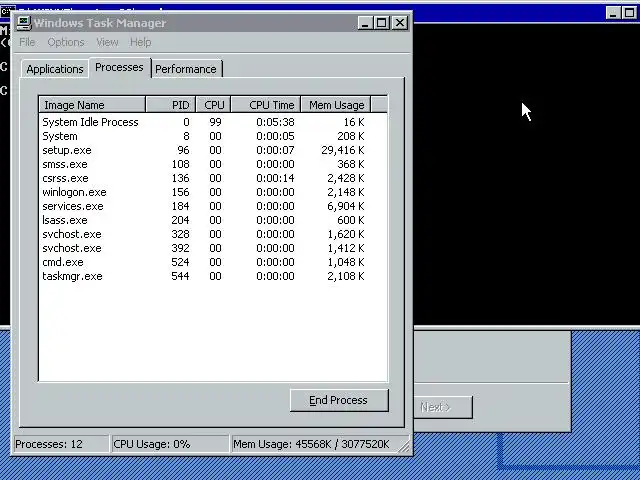This screenshot has width=640, height=480.
Task: Click the CPU Usage: 0% status entry
Action: click(x=170, y=444)
